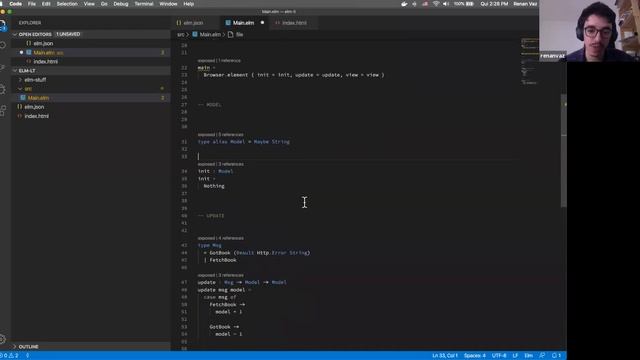Click Spaces: 4 indentation in status bar

[475, 356]
